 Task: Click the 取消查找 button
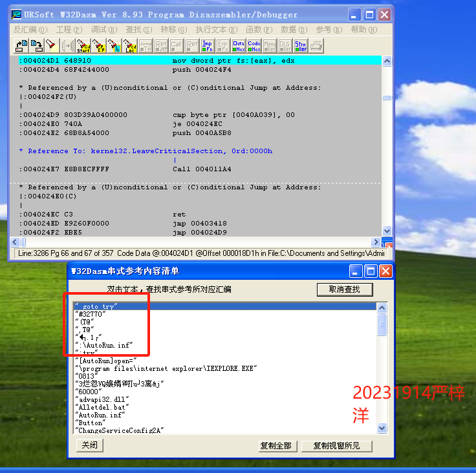click(345, 289)
